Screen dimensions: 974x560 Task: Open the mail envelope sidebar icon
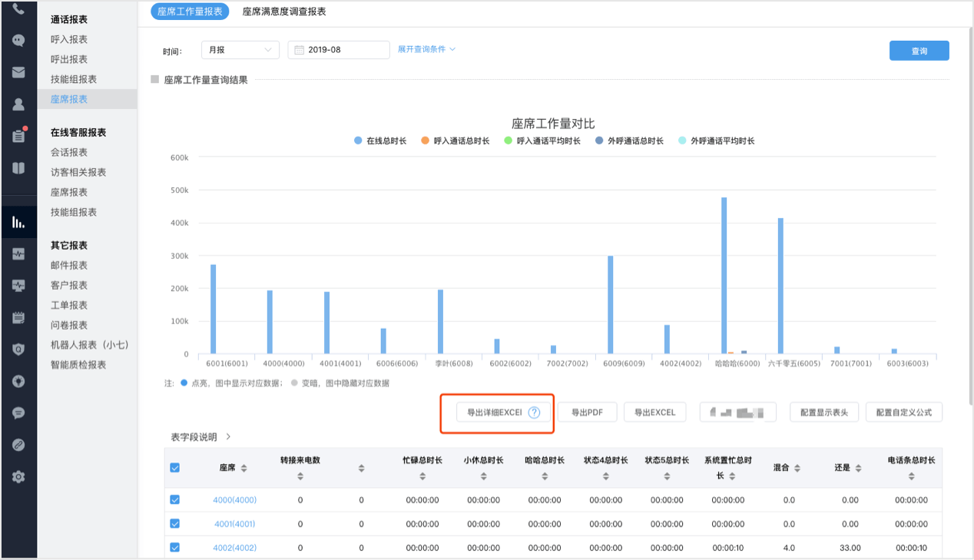click(18, 72)
